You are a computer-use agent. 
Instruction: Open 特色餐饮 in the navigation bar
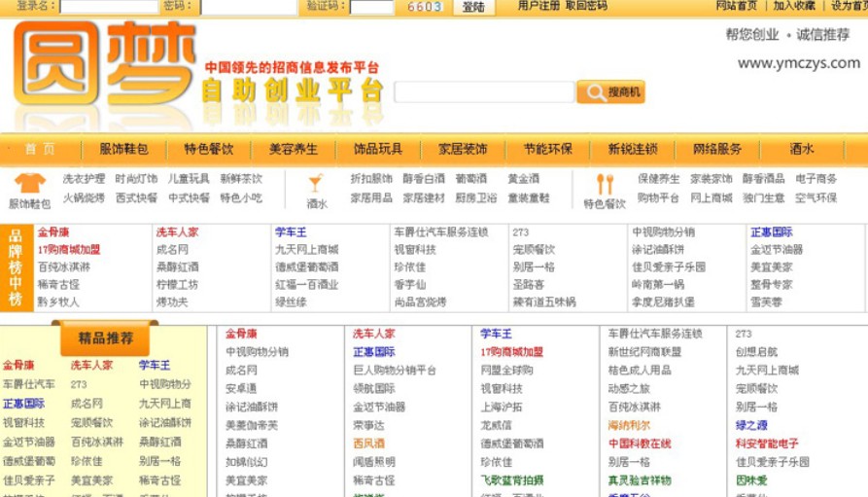(x=209, y=149)
